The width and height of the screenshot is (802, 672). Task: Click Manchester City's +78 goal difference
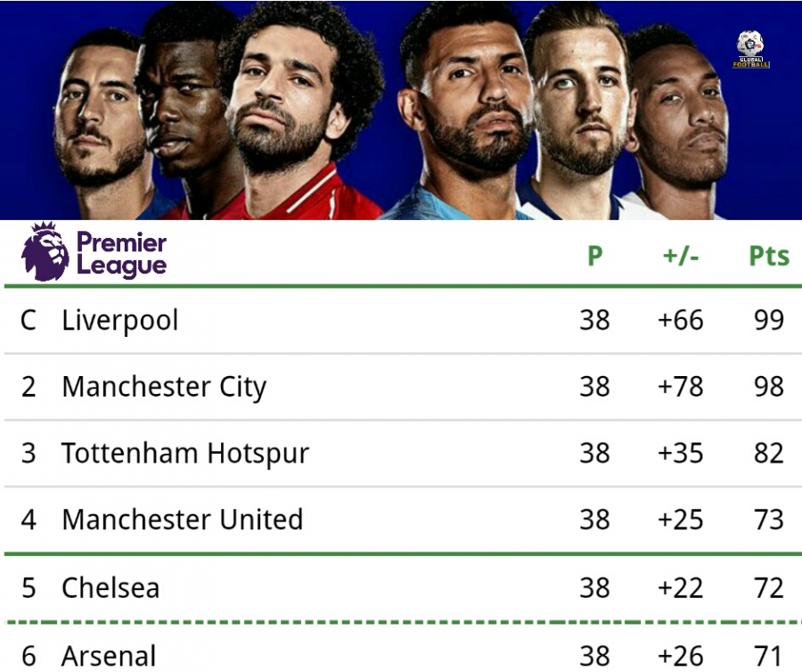pos(681,387)
